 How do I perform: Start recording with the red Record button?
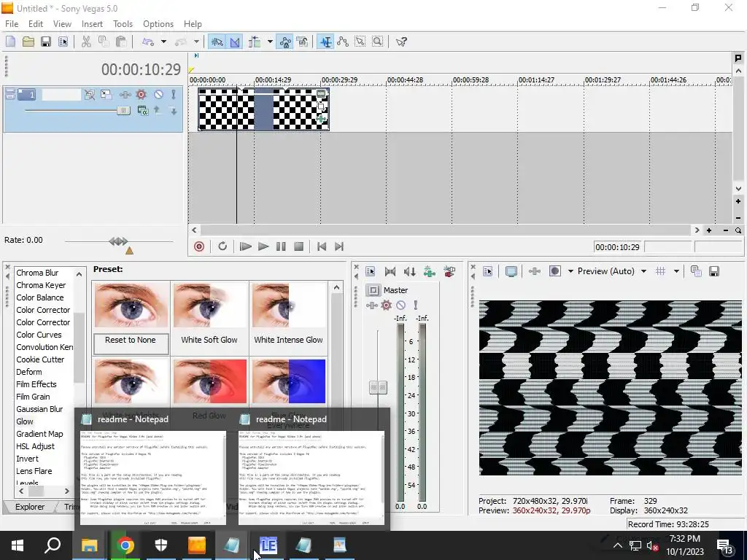coord(199,246)
